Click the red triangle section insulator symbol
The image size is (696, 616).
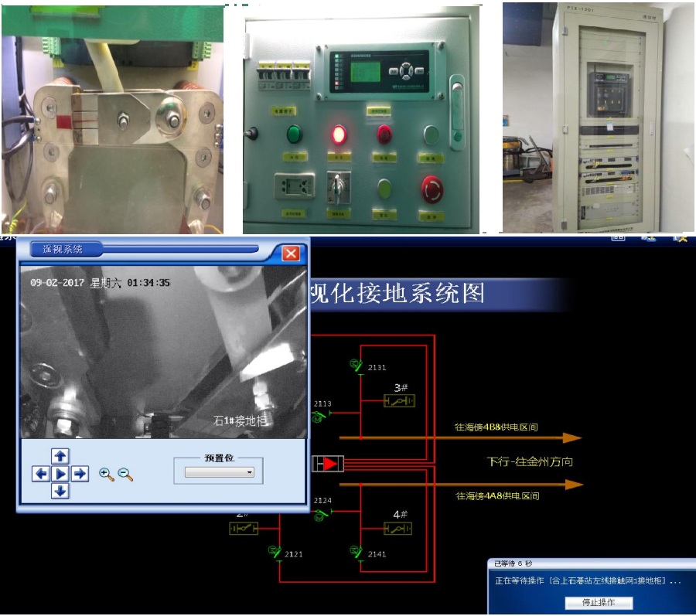pyautogui.click(x=328, y=464)
